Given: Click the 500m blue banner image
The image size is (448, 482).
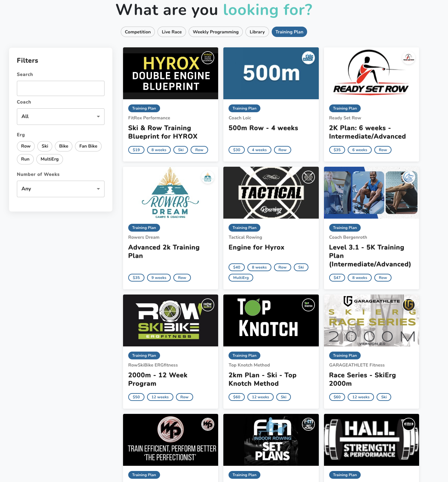Looking at the screenshot, I should 271,73.
